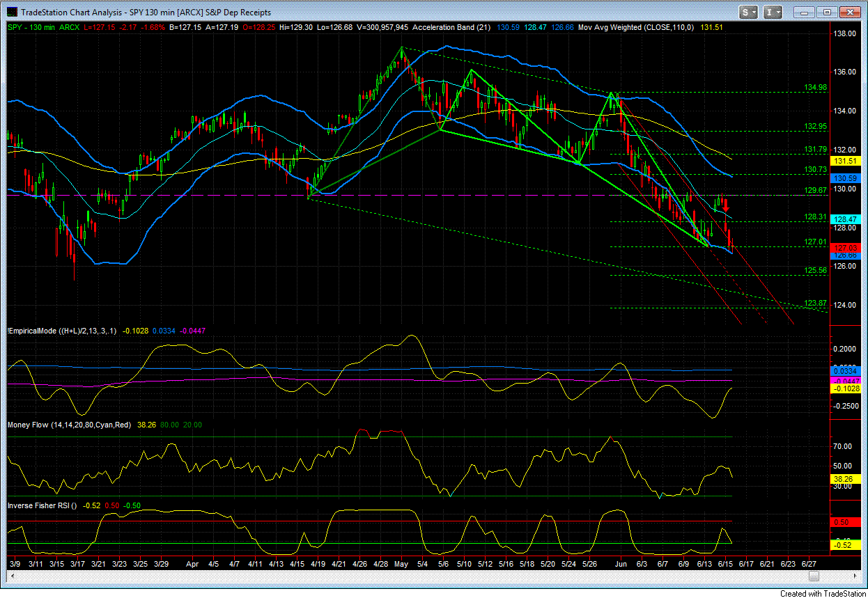Click the 4/19 date on the time axis

[318, 562]
